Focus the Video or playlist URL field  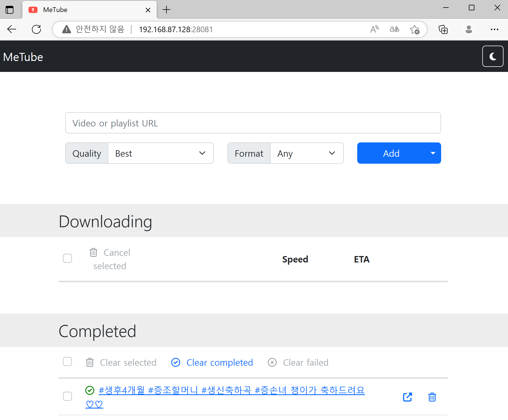point(253,123)
